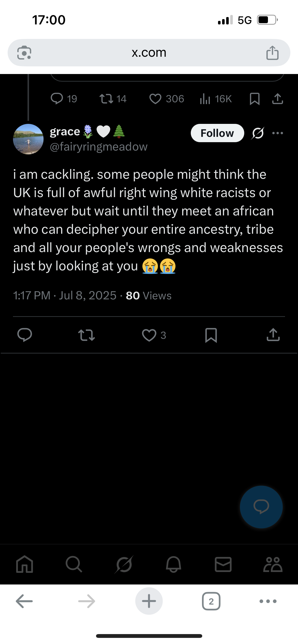Open grace's profile picture
Viewport: 298px width, 644px height.
28,139
